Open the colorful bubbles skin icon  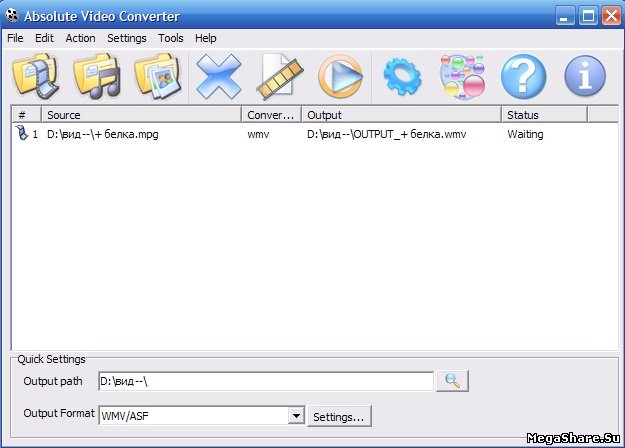pos(463,77)
